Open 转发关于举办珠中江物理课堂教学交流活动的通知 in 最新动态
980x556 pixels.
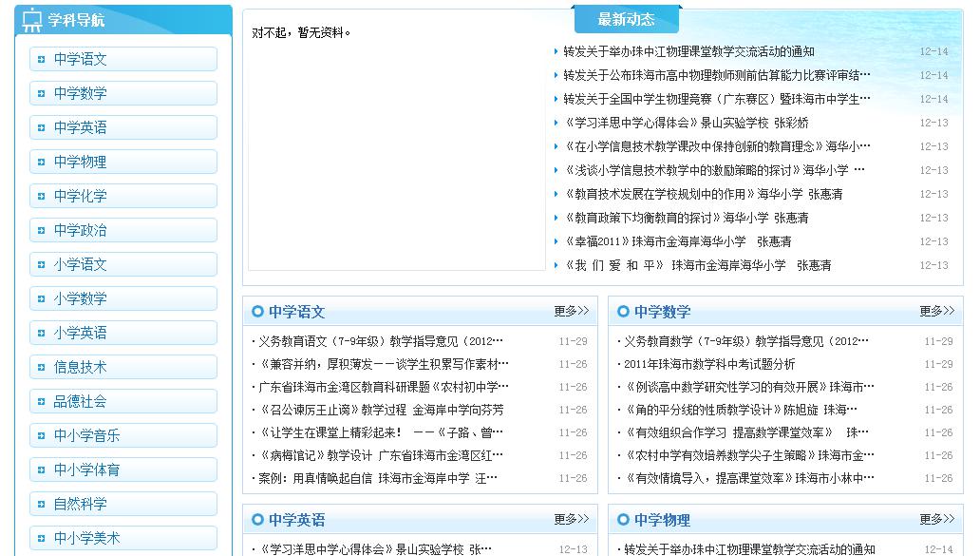pos(688,51)
